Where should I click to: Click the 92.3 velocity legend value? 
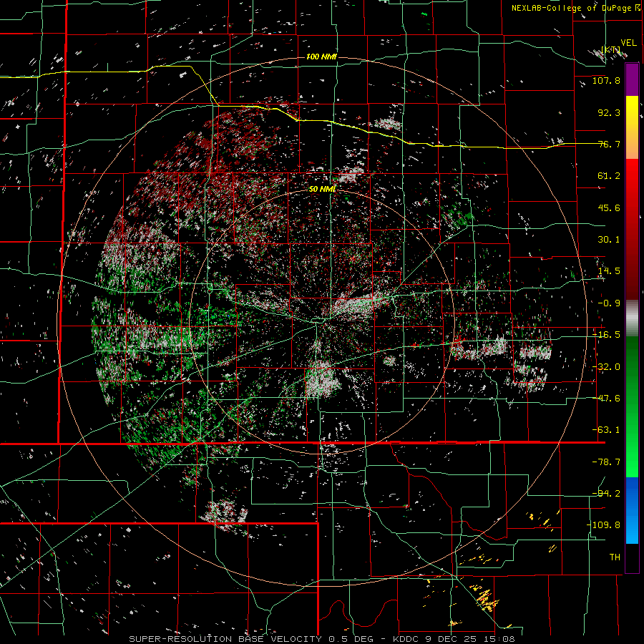pyautogui.click(x=609, y=112)
